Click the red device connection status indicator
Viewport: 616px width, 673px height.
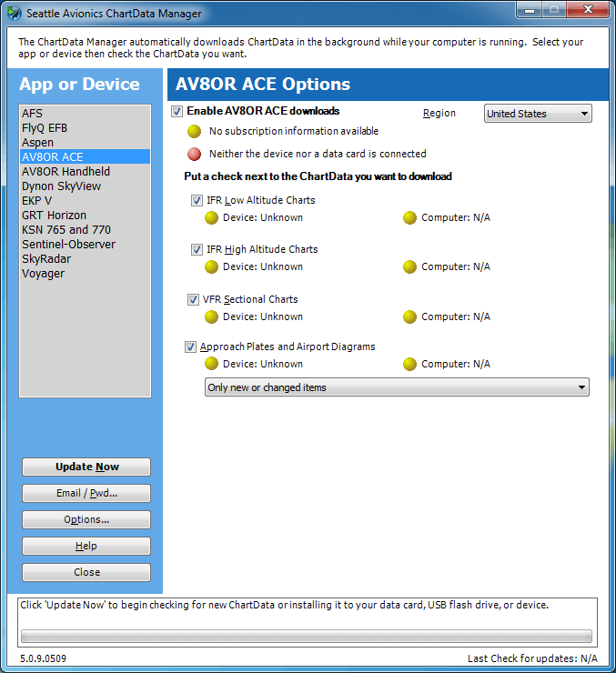coord(194,154)
